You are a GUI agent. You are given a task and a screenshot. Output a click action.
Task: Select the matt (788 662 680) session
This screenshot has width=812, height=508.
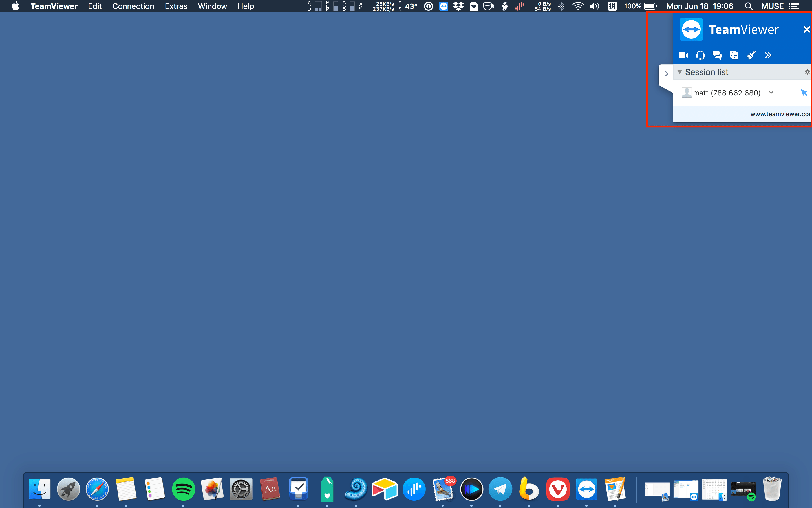(727, 93)
